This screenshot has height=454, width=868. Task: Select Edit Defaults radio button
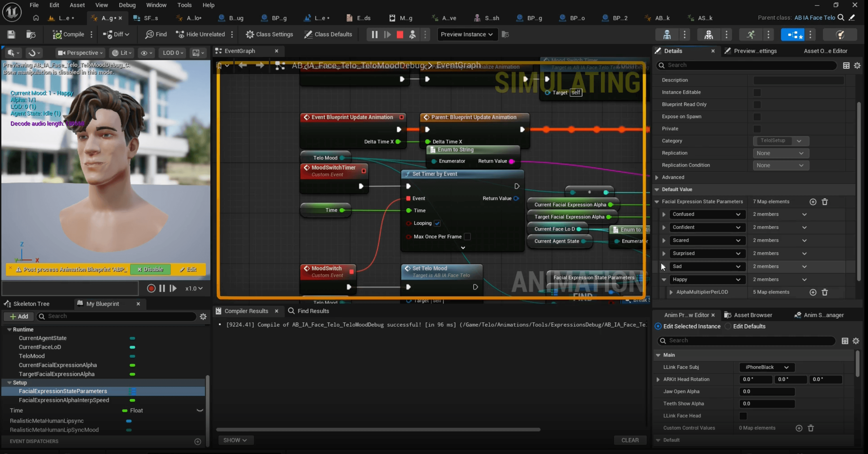tap(728, 326)
